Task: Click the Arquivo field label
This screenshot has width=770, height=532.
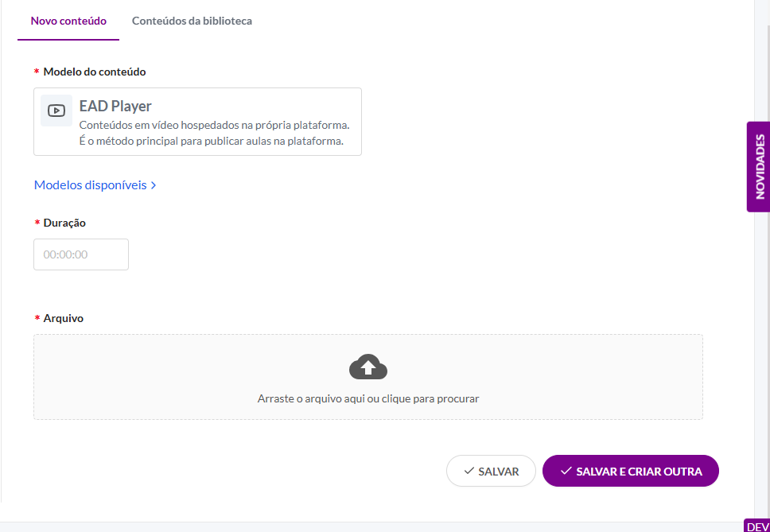Action: [64, 318]
